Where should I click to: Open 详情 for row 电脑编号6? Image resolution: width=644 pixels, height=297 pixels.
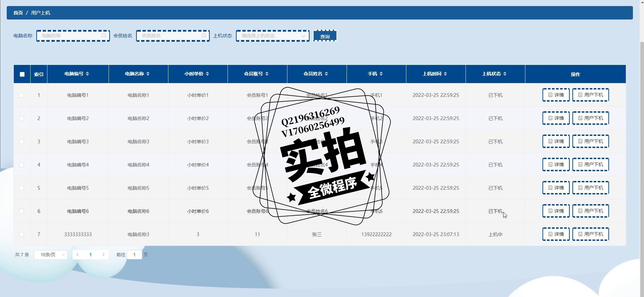tap(556, 211)
